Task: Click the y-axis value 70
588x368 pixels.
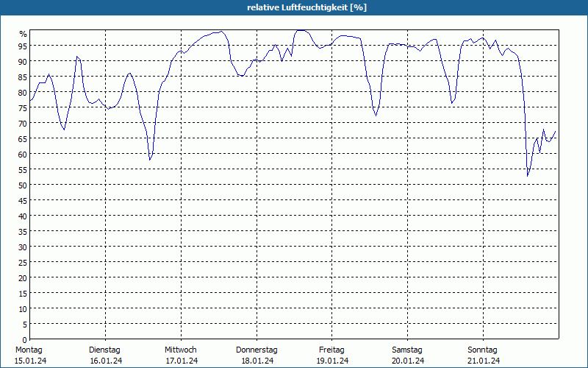Action: pos(23,123)
